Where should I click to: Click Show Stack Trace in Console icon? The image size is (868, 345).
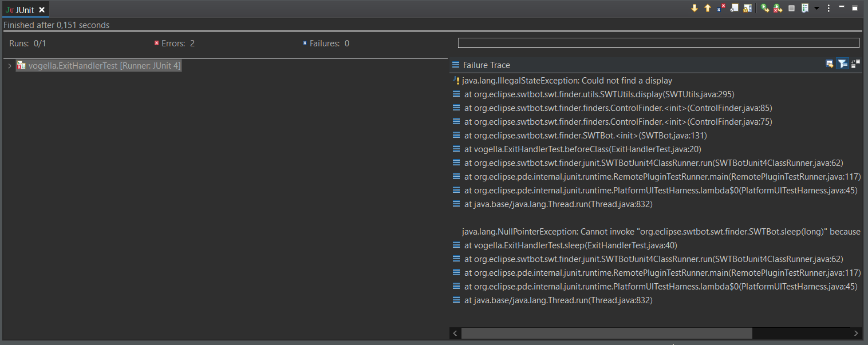point(830,64)
